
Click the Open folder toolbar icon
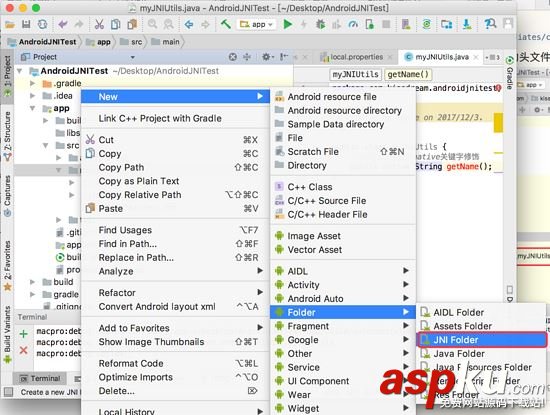tap(9, 24)
